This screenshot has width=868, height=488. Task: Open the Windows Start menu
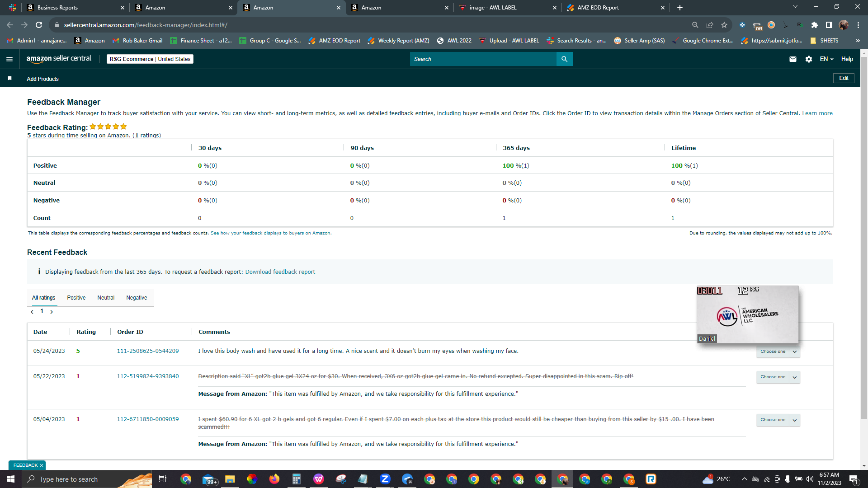pos(11,479)
